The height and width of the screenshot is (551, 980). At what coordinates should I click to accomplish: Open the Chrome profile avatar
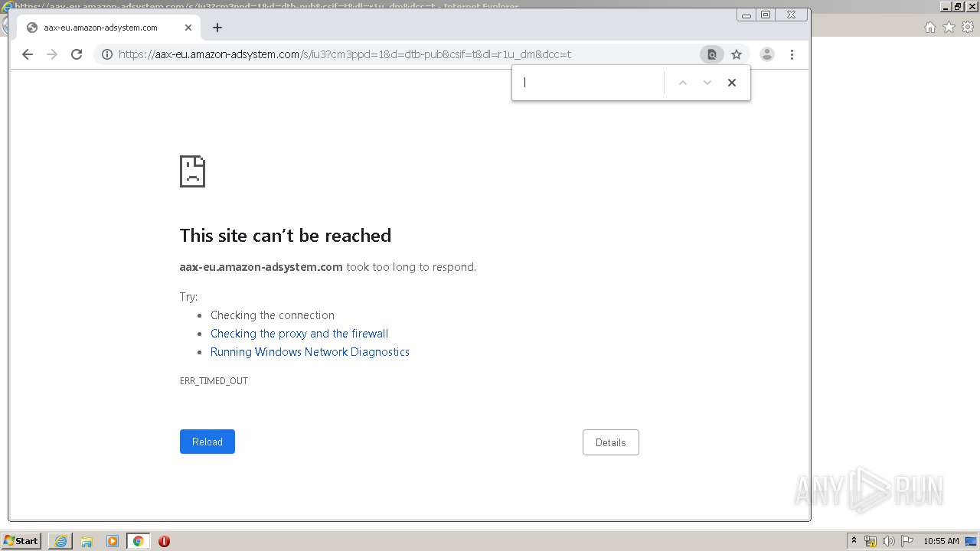click(x=766, y=54)
